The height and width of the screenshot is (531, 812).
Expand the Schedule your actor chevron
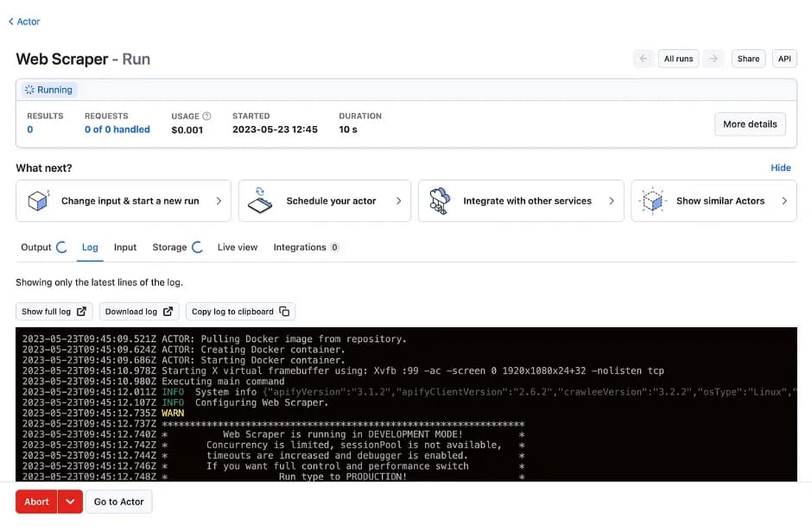pos(398,201)
